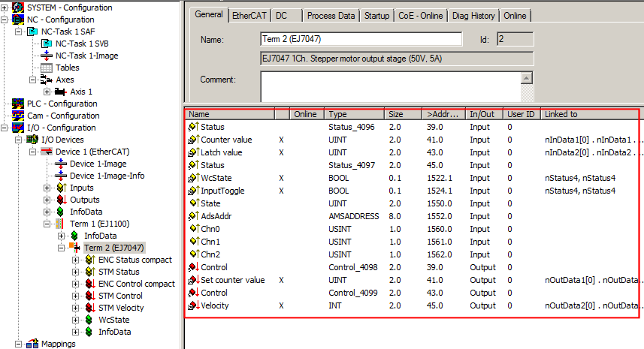Viewport: 644px width, 349px height.
Task: Collapse the Term 1 (EJ1100) node
Action: 47,224
